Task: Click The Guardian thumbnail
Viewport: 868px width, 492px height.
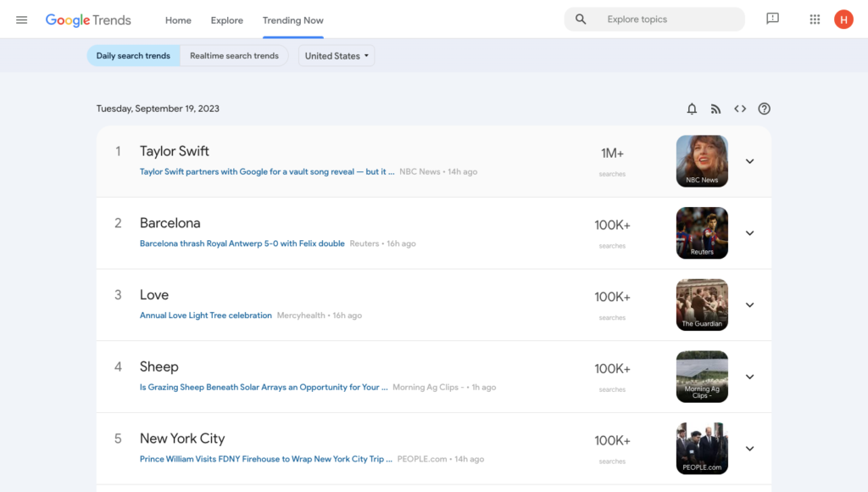Action: [x=702, y=305]
